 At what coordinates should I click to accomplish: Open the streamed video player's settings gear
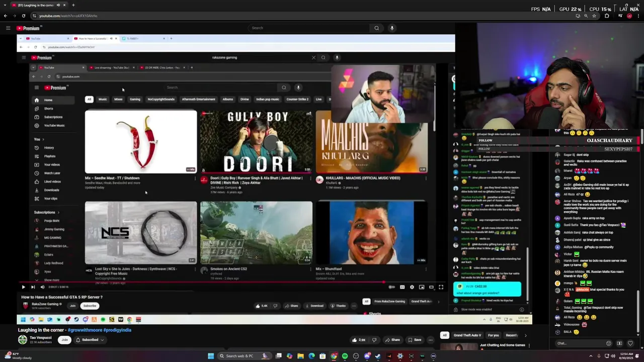pyautogui.click(x=412, y=287)
